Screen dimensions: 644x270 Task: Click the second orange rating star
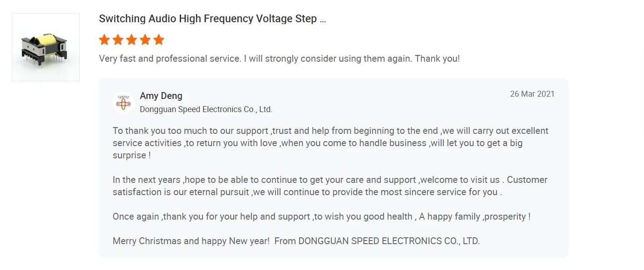(x=118, y=40)
